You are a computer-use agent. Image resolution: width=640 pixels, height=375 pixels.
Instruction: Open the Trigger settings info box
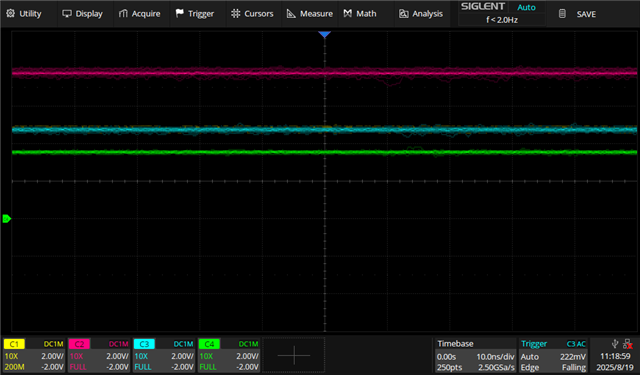pyautogui.click(x=553, y=355)
